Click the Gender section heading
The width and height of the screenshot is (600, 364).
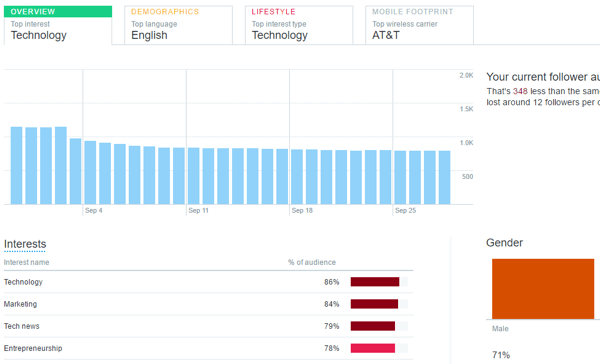click(504, 243)
